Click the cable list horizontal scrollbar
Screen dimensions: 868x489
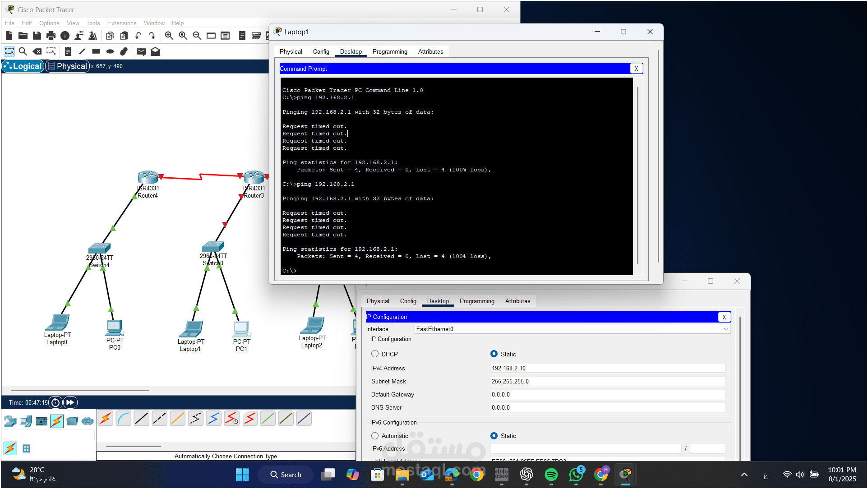tap(134, 446)
